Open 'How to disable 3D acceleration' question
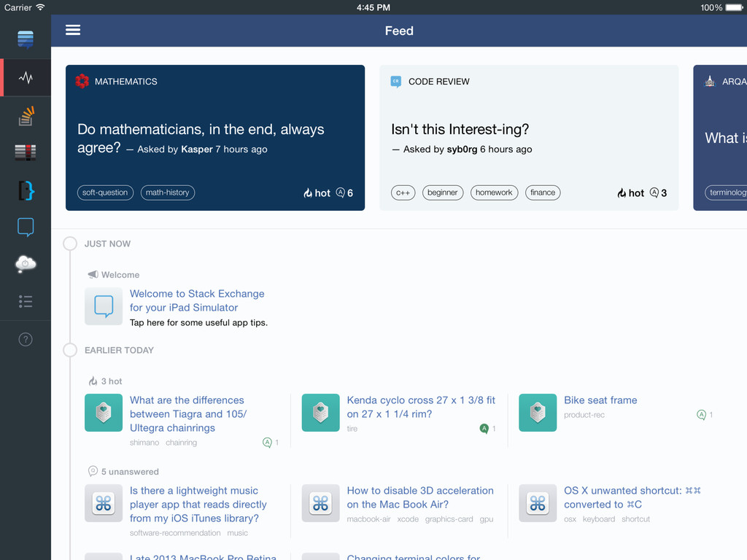 tap(420, 497)
